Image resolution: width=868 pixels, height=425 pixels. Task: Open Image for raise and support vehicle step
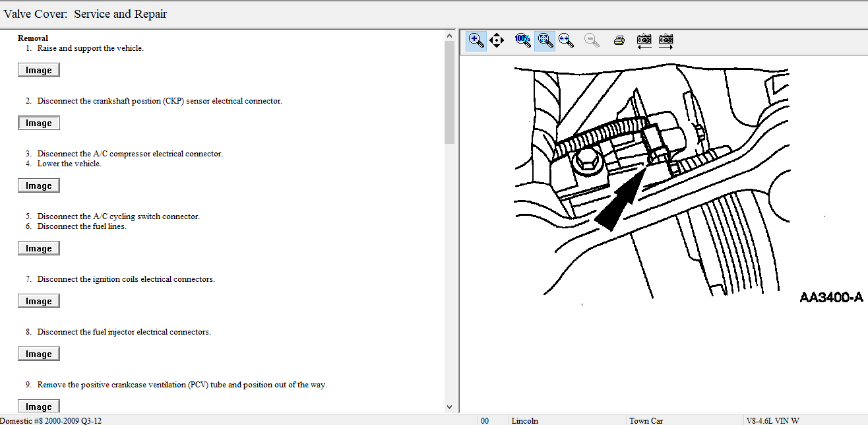tap(39, 71)
